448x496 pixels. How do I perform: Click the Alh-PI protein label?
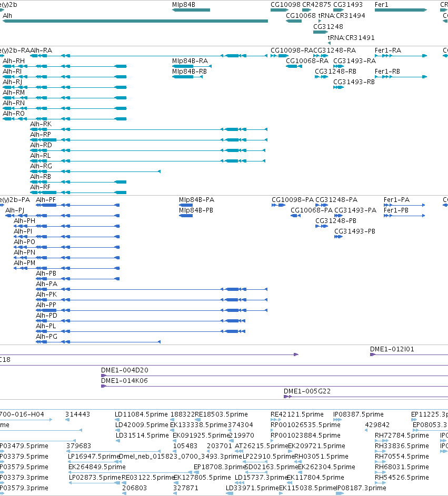(x=23, y=231)
